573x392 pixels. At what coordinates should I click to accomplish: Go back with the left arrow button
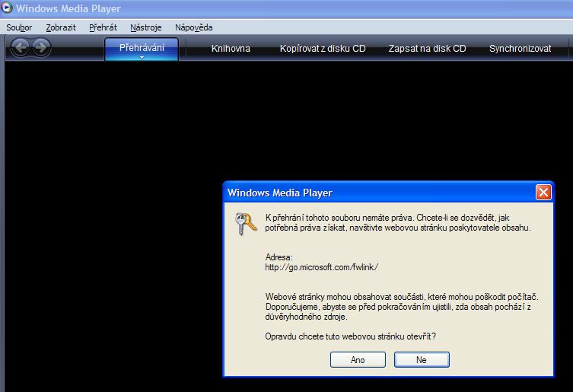[x=21, y=47]
